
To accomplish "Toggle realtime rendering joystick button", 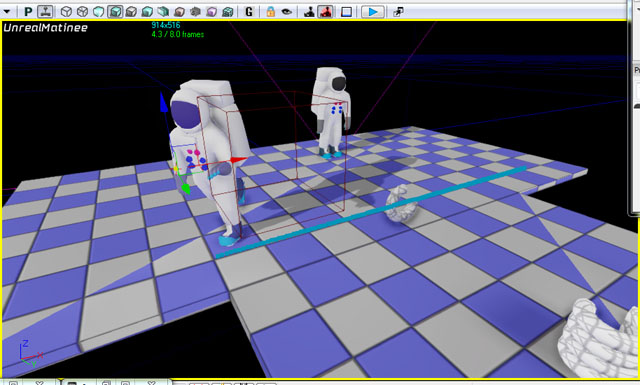I will click(45, 11).
